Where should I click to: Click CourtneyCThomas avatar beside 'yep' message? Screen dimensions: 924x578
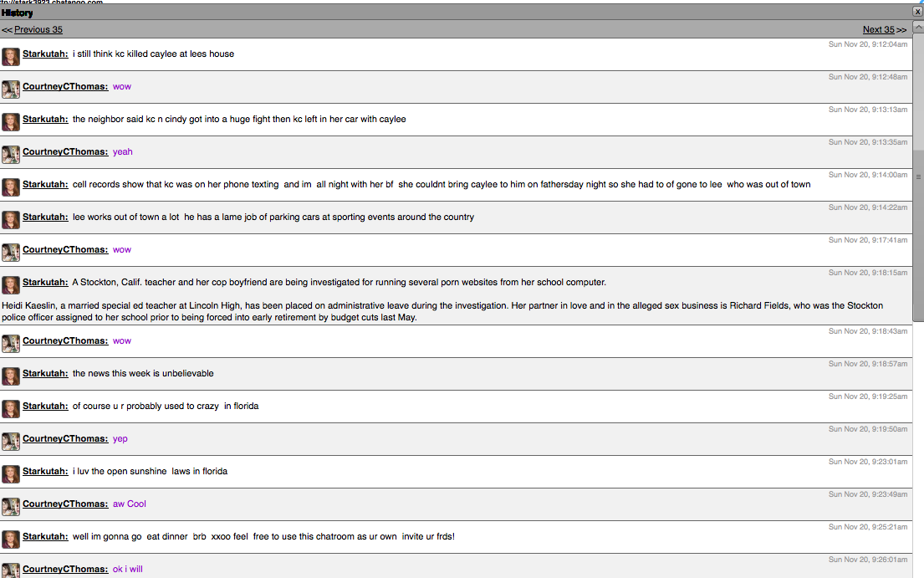(10, 442)
